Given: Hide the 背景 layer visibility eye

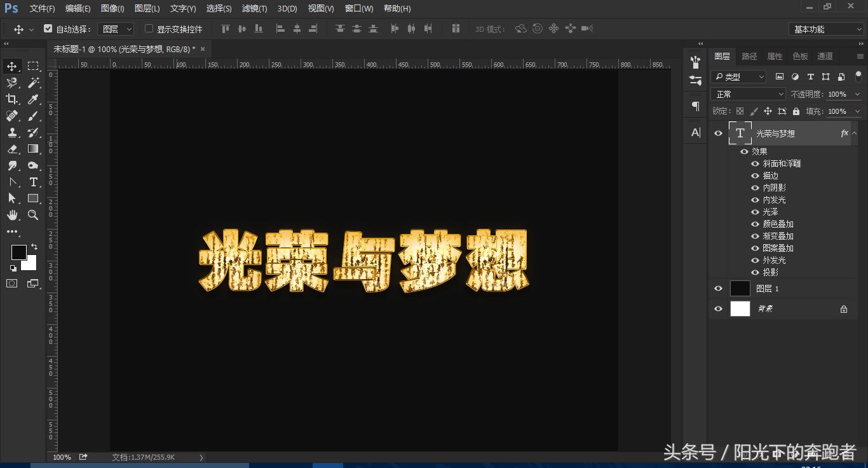Looking at the screenshot, I should pos(718,308).
